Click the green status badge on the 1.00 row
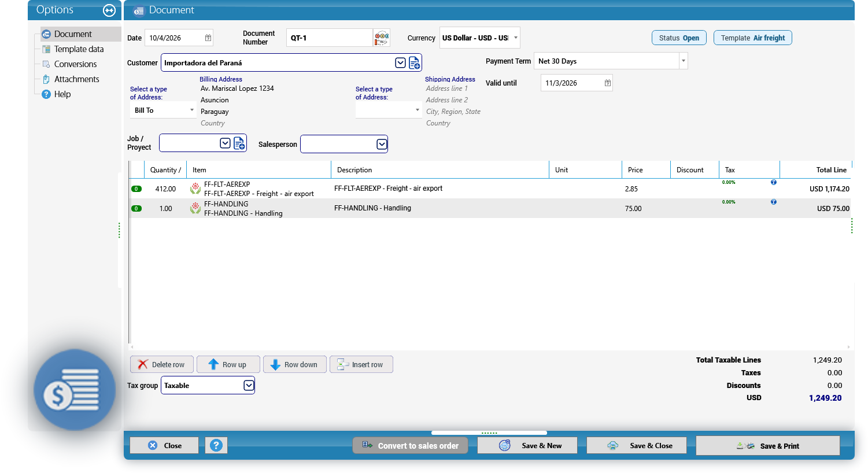The height and width of the screenshot is (473, 868). (x=136, y=209)
